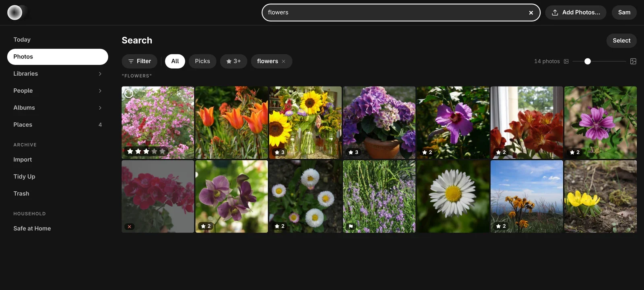Open People in the sidebar
The width and height of the screenshot is (644, 290).
click(58, 91)
